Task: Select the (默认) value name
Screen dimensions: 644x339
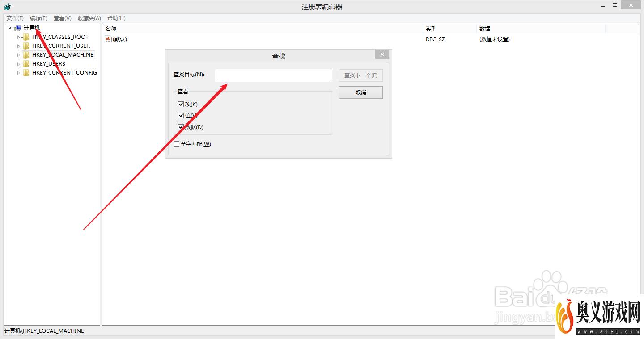Action: [x=120, y=39]
